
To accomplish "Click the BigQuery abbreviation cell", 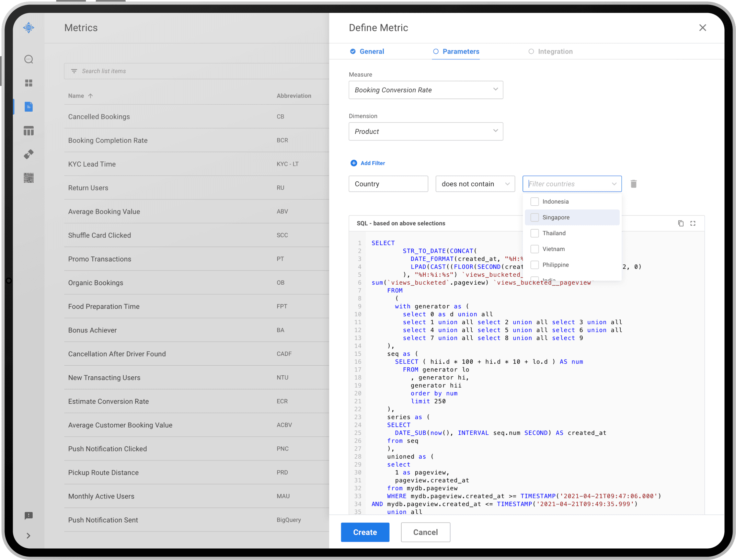I will pyautogui.click(x=289, y=520).
